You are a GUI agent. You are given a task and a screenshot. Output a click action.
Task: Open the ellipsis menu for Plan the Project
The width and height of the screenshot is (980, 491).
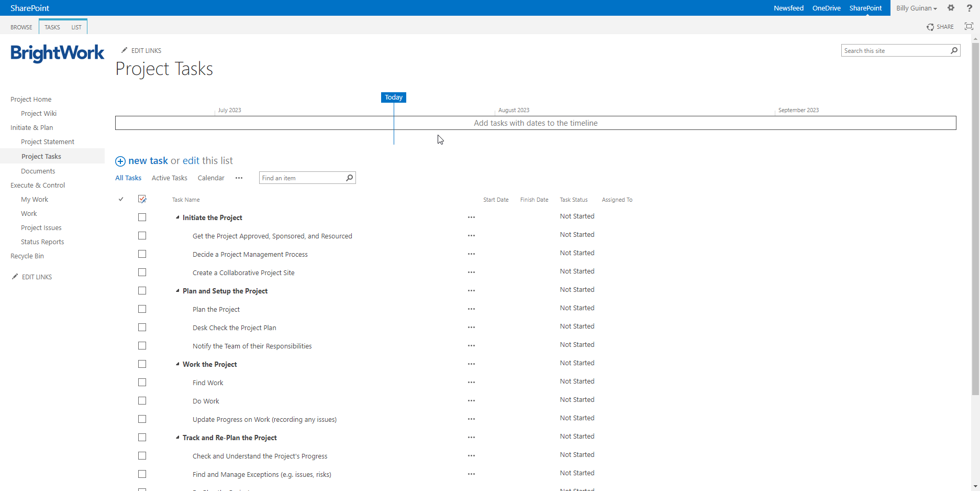[x=471, y=309]
